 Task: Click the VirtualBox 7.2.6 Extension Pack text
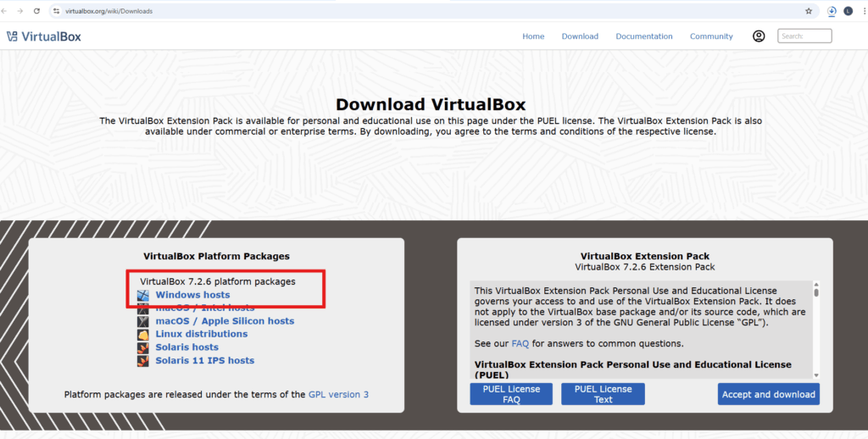point(645,267)
